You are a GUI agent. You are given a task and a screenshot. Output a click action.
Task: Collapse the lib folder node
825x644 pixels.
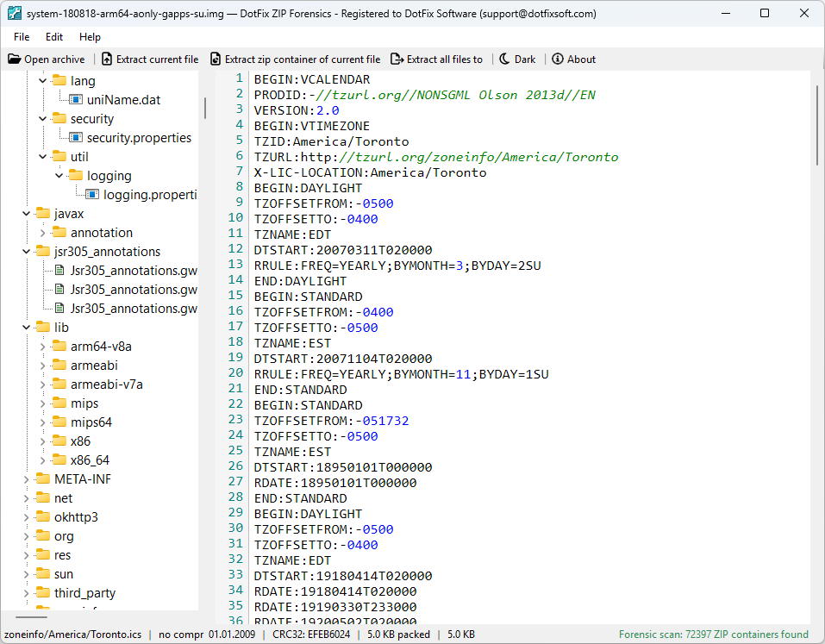click(x=27, y=328)
